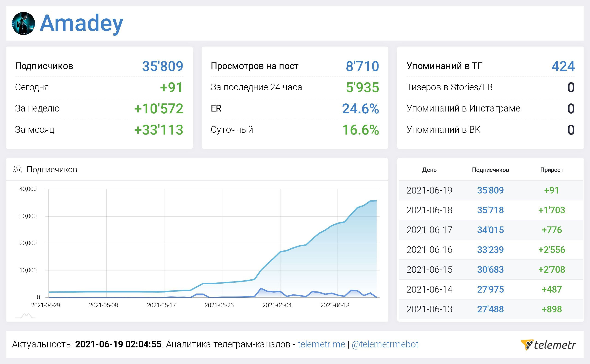Open the telemetr.me link
The width and height of the screenshot is (590, 364).
pyautogui.click(x=321, y=344)
